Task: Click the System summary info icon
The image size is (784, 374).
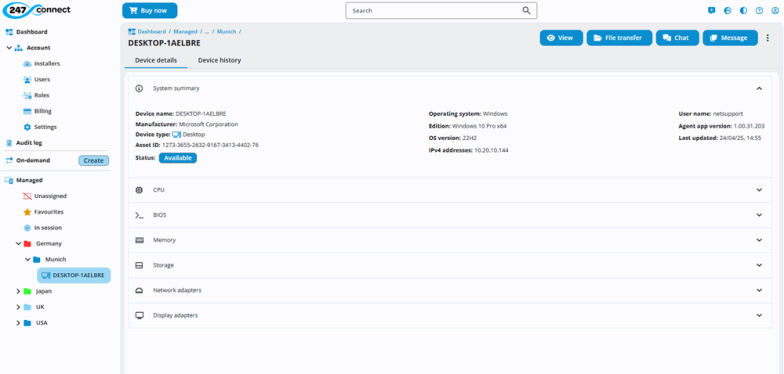Action: pyautogui.click(x=140, y=88)
